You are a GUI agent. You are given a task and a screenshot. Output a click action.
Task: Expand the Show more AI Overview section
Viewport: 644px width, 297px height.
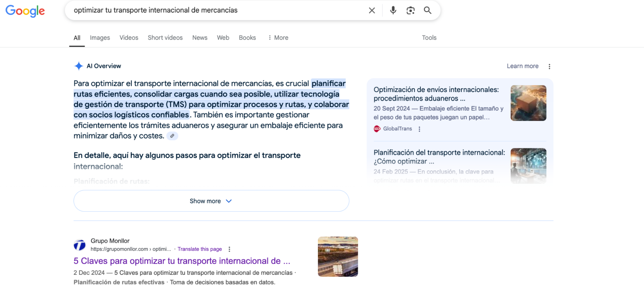[211, 201]
